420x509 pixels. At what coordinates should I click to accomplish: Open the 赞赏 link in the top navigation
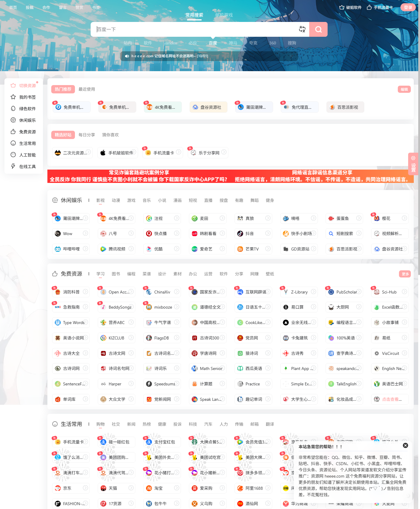click(79, 7)
